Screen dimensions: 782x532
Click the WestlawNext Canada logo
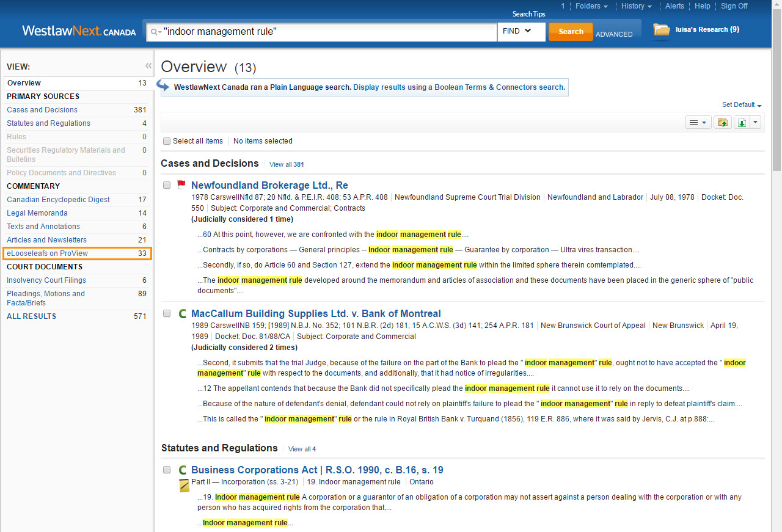tap(79, 31)
